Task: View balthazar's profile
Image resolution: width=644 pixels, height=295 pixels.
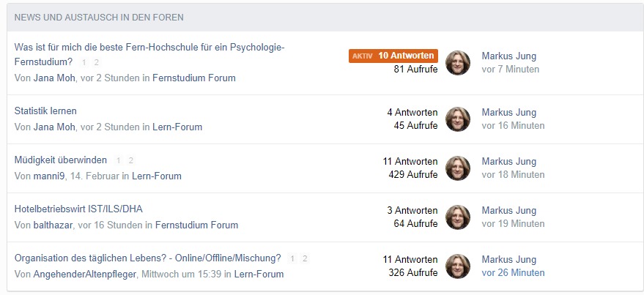Action: (x=53, y=225)
